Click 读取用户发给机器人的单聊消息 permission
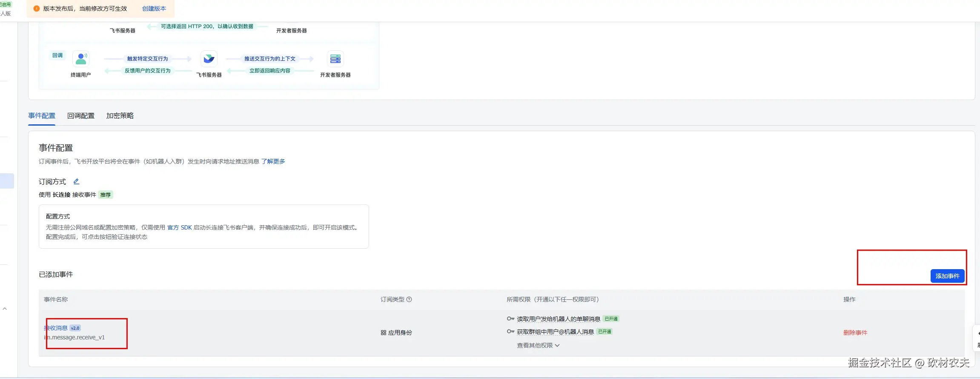The image size is (980, 379). click(x=559, y=319)
